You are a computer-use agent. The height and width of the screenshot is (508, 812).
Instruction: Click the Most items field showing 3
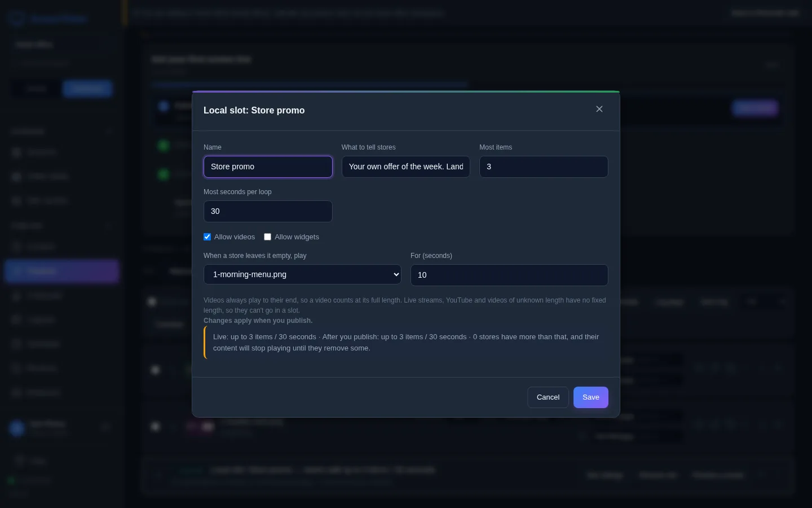pos(544,167)
